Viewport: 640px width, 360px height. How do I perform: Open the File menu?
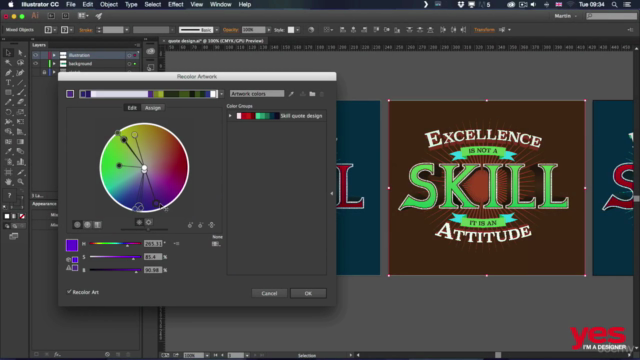tap(71, 4)
